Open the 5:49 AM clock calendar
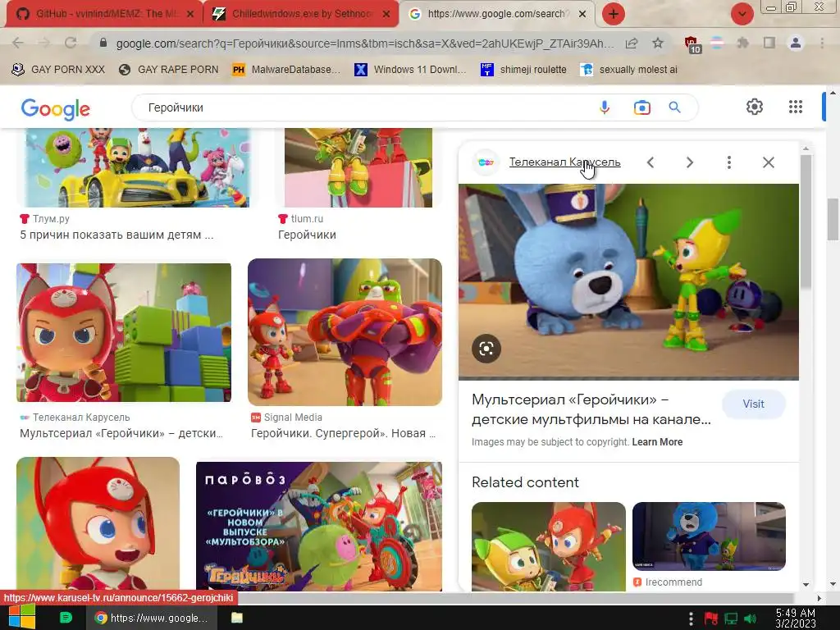Image resolution: width=840 pixels, height=630 pixels. [x=796, y=618]
